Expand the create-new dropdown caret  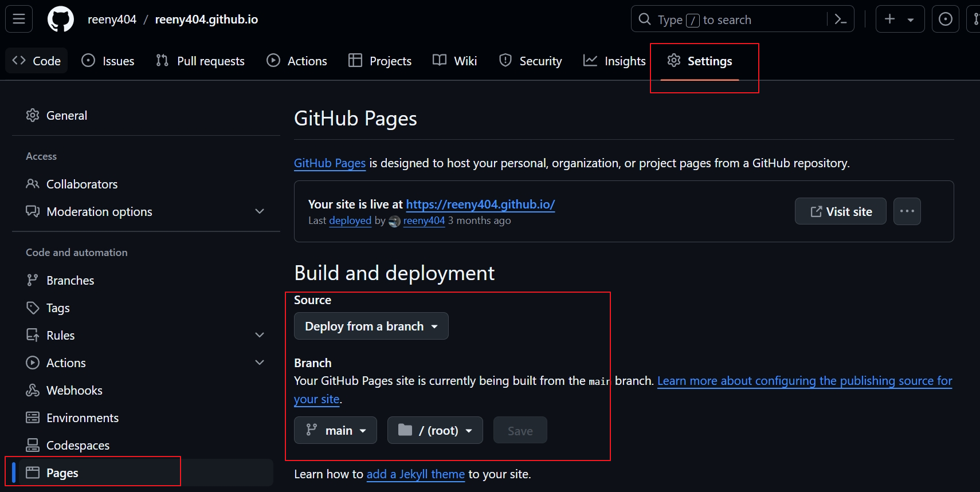911,19
